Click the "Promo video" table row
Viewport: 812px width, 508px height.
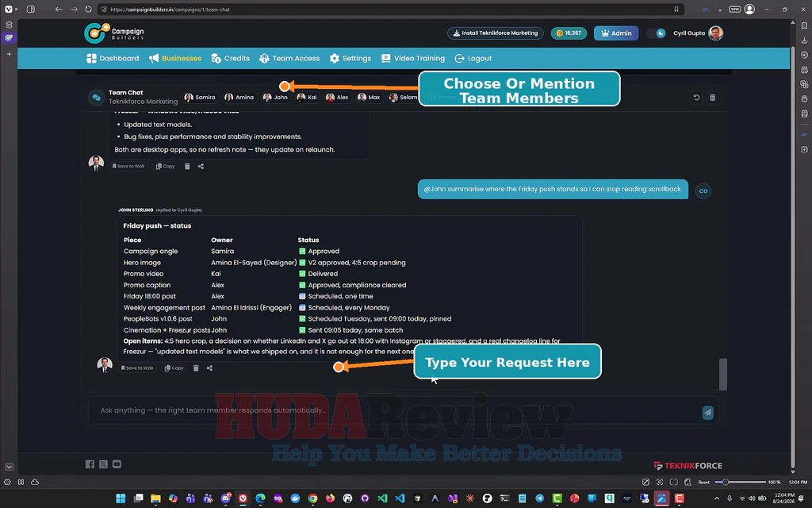tap(287, 274)
